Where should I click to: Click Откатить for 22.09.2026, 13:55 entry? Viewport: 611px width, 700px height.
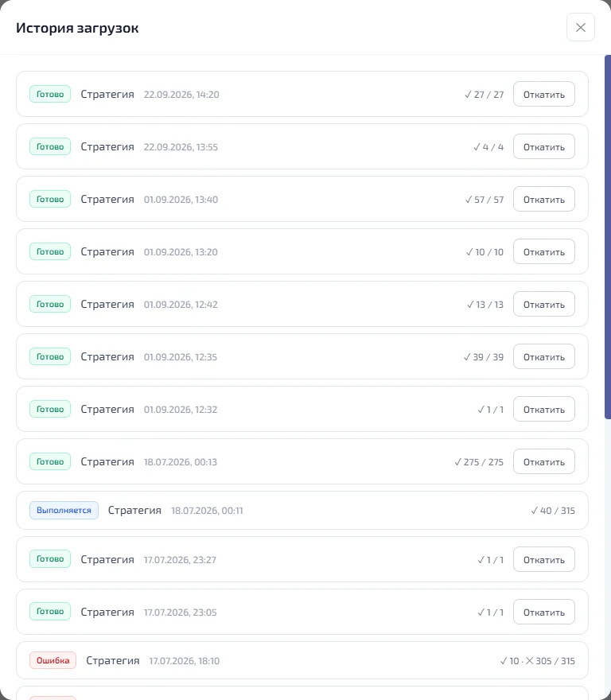(543, 147)
